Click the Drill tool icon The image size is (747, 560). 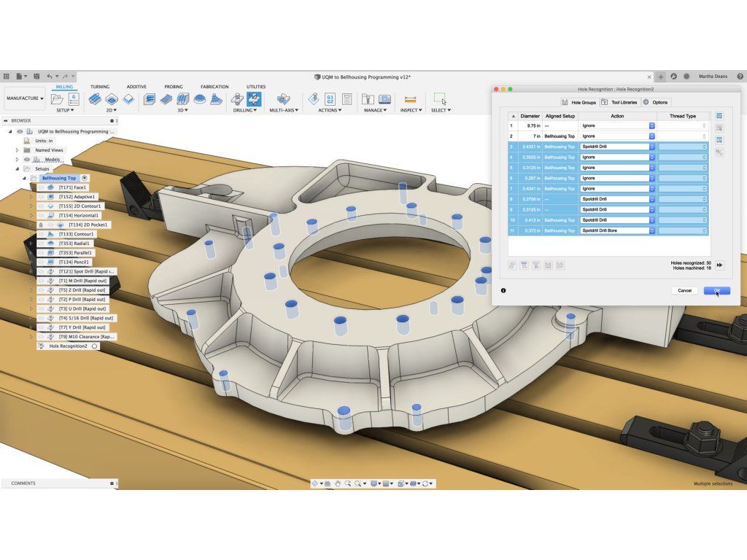click(237, 99)
